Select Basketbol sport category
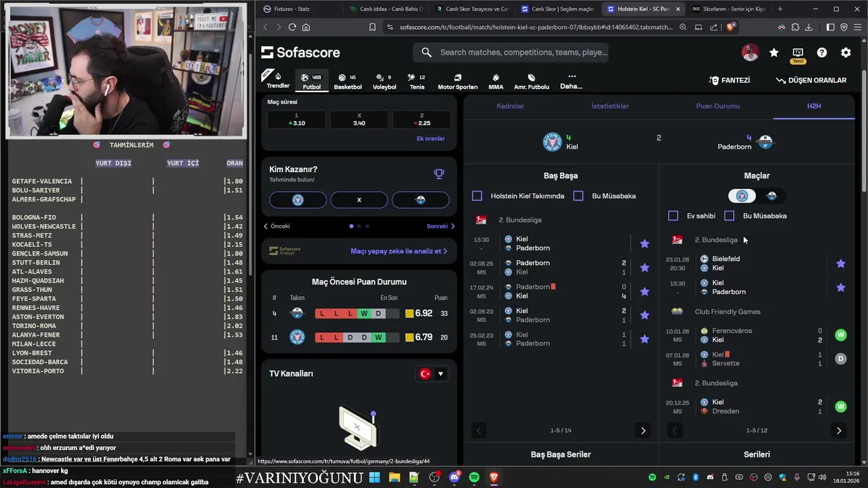This screenshot has height=488, width=868. [x=347, y=81]
